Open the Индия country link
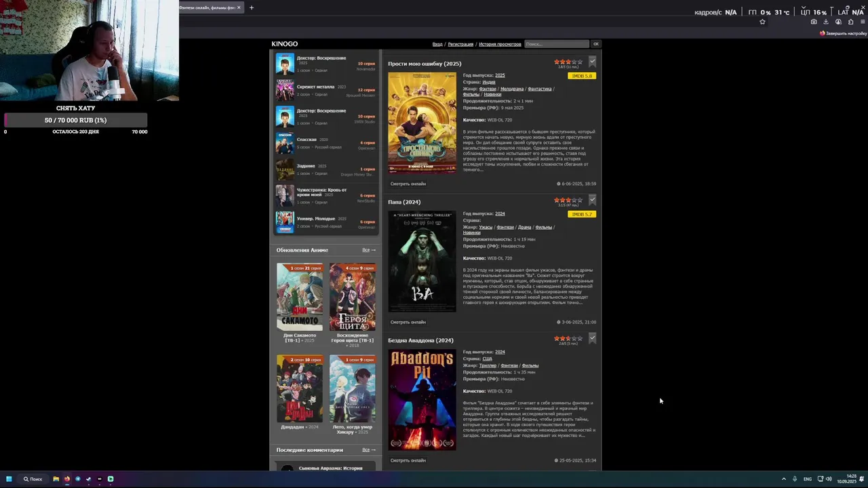This screenshot has height=488, width=868. click(x=489, y=82)
